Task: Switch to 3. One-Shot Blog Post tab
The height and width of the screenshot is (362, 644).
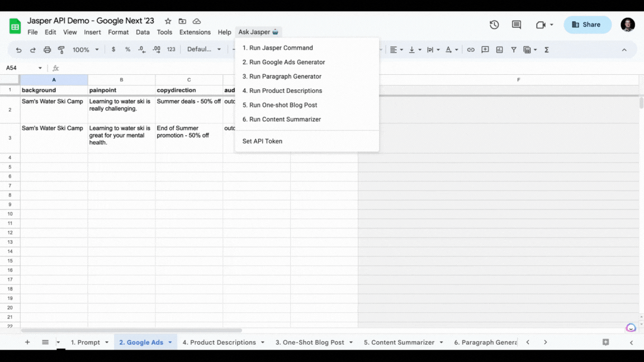Action: click(310, 342)
